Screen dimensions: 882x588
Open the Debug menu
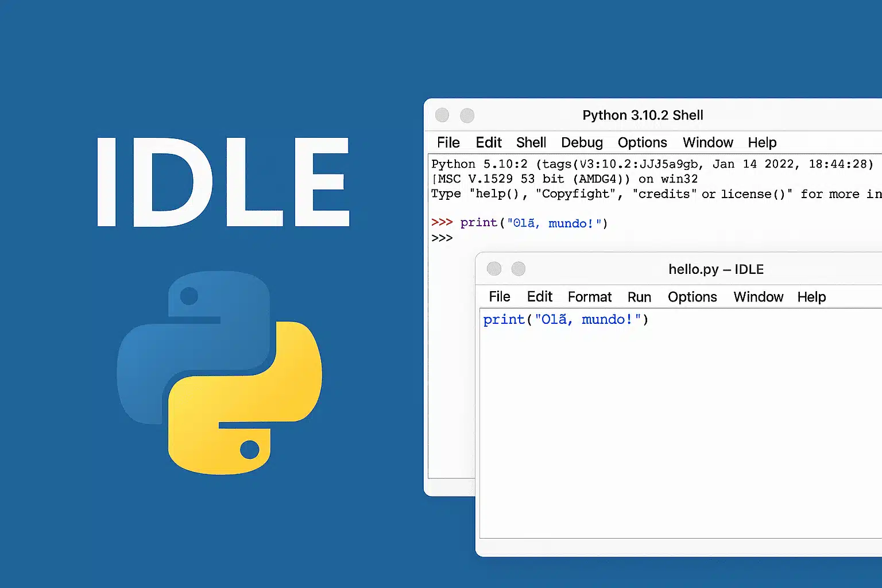click(x=582, y=142)
